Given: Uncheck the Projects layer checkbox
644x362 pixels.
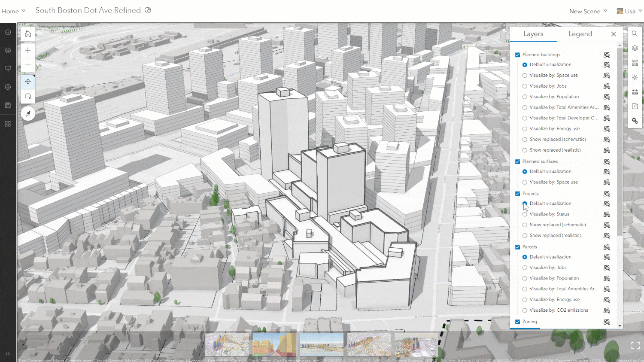Looking at the screenshot, I should (x=518, y=194).
